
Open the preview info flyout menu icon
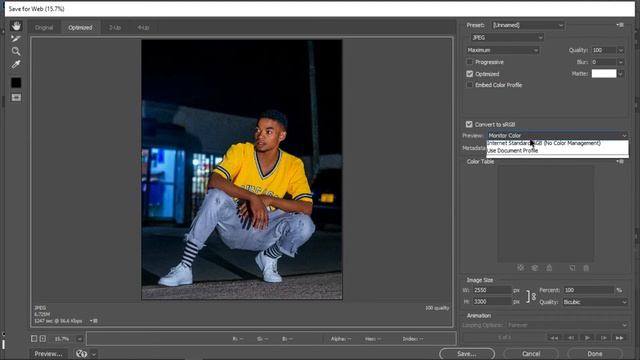pos(93,321)
